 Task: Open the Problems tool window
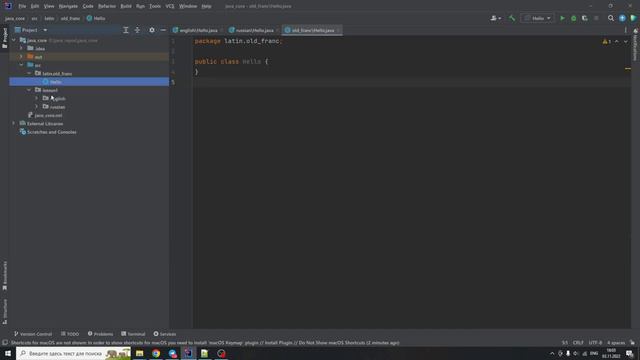pos(100,334)
